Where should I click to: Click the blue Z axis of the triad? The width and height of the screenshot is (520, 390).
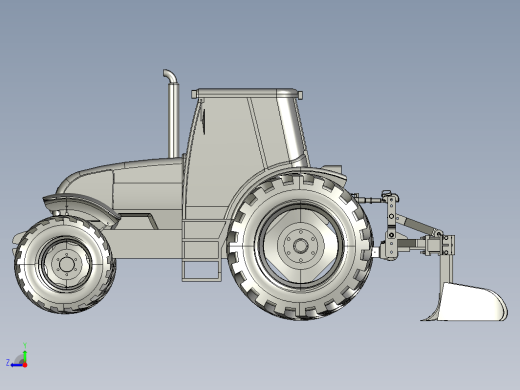coord(17,365)
